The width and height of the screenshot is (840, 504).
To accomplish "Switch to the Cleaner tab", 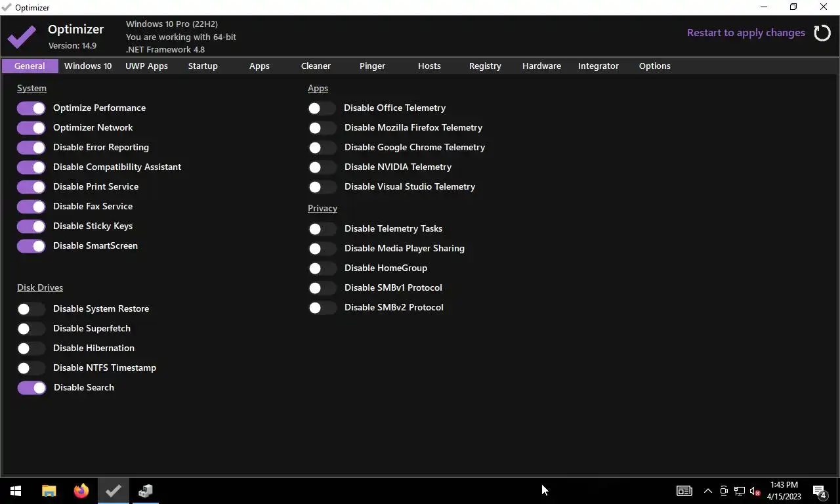I will point(316,66).
